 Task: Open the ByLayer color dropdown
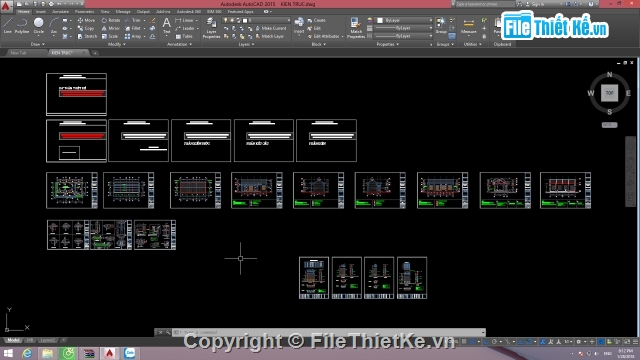404,20
